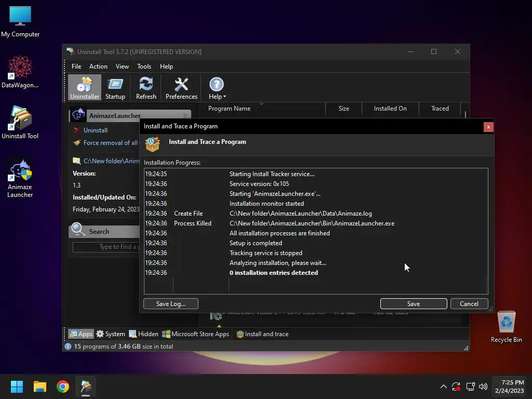Select the 'Tracking service is stopped' line
532x399 pixels.
click(x=316, y=253)
